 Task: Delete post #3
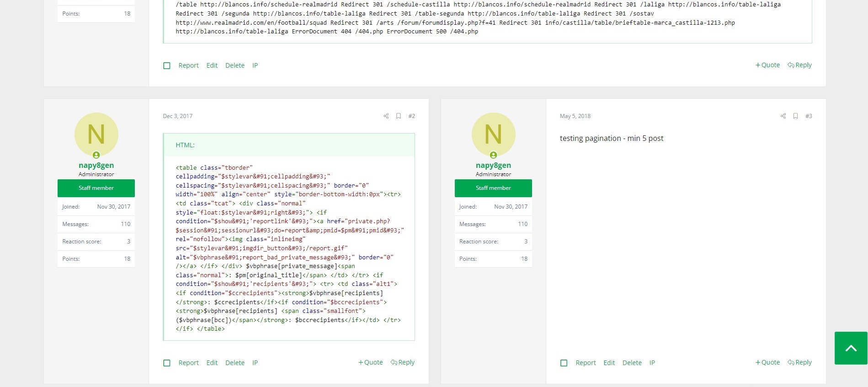click(x=632, y=363)
